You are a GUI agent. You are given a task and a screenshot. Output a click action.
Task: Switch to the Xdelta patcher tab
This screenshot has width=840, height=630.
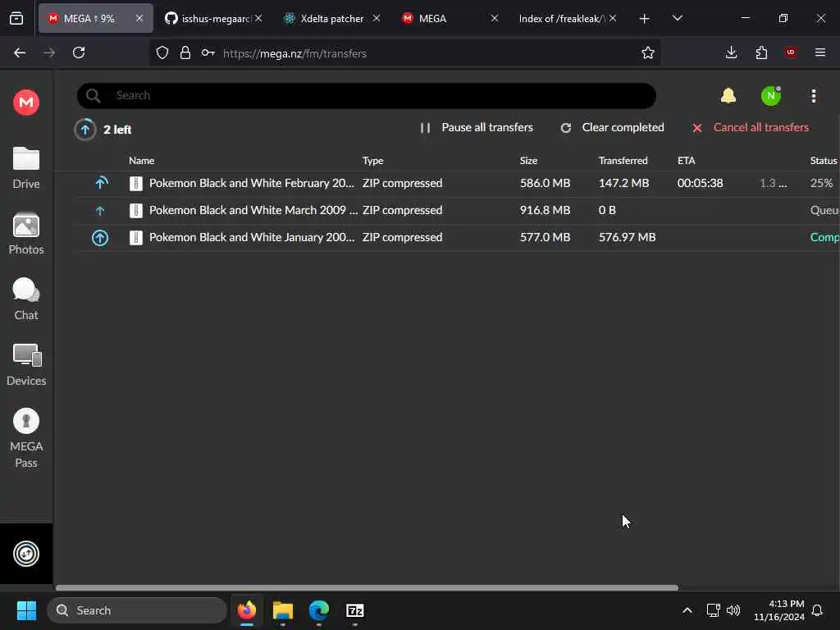point(331,18)
